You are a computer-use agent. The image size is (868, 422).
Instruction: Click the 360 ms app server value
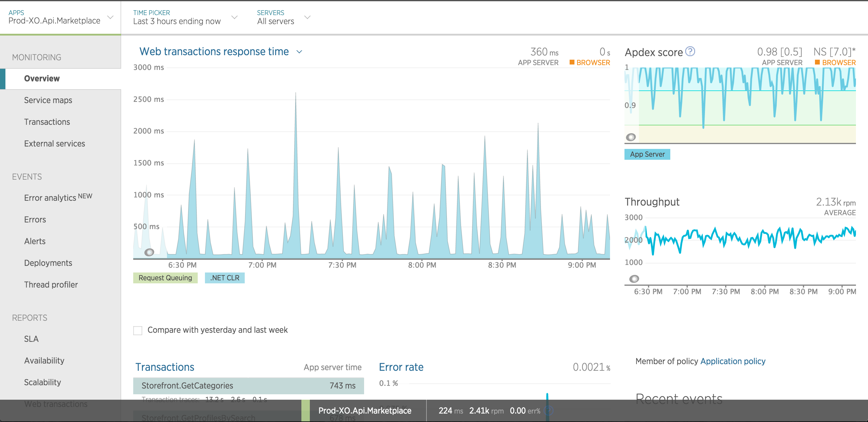544,52
